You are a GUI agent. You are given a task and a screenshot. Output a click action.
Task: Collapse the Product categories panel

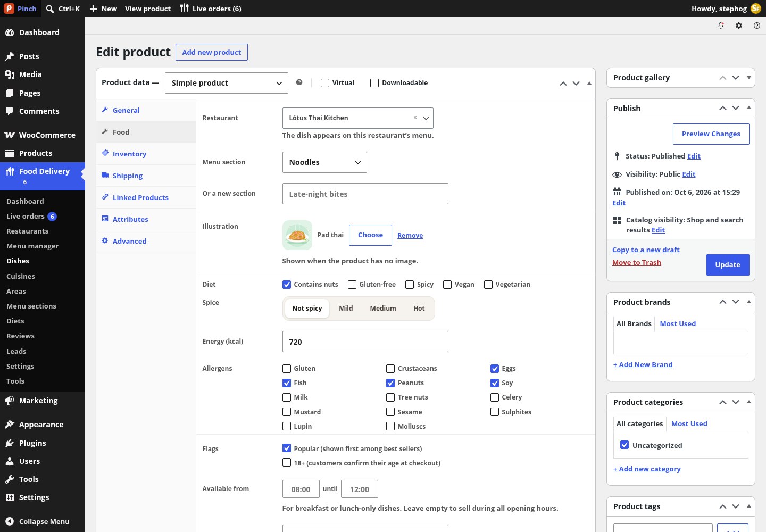(x=749, y=402)
